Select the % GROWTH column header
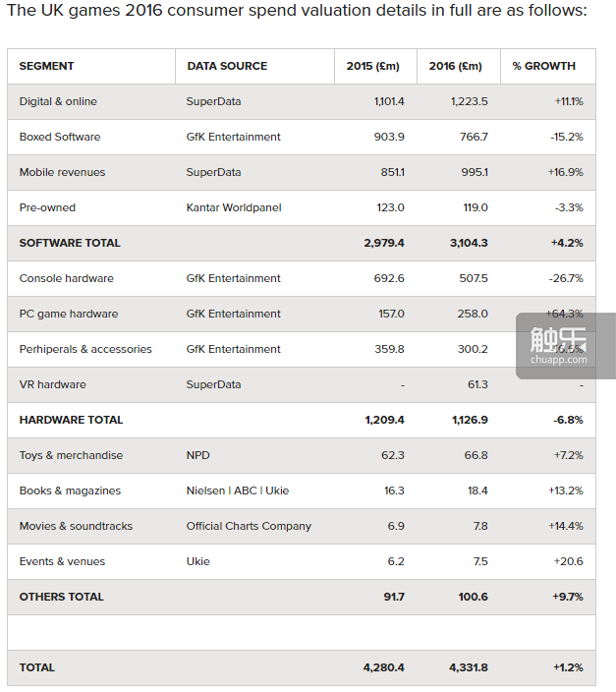 click(543, 66)
